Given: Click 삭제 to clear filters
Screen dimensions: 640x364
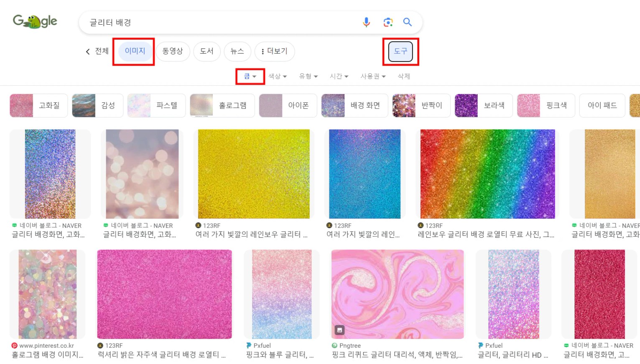Looking at the screenshot, I should click(404, 76).
